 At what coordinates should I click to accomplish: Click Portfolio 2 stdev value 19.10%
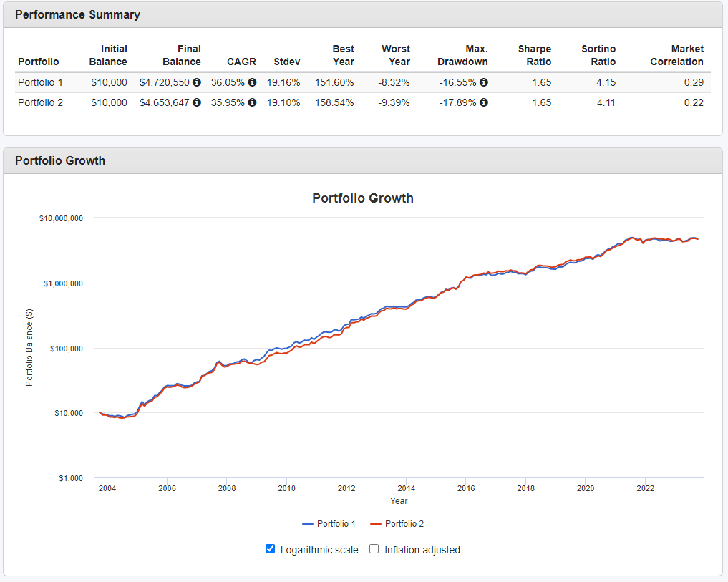(283, 102)
